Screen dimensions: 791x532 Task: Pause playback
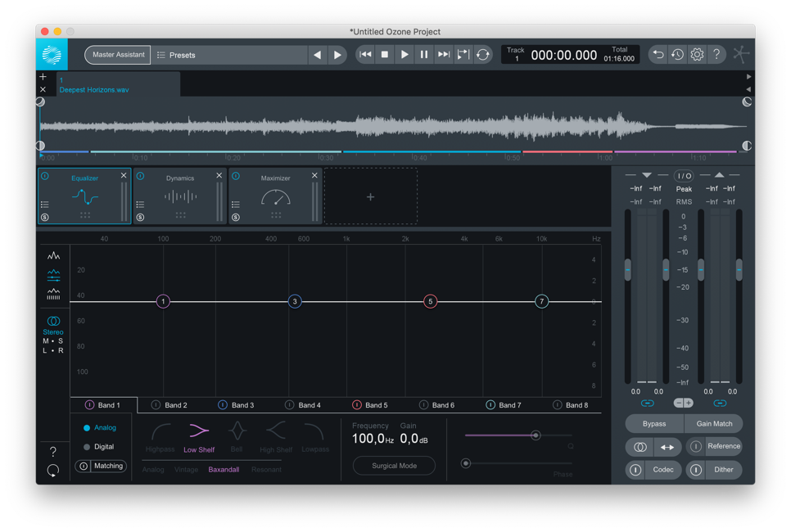tap(424, 55)
